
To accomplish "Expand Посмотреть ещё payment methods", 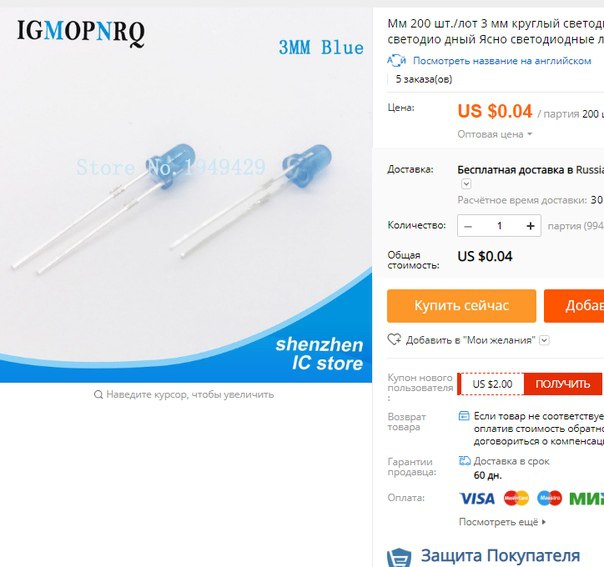I will (502, 522).
